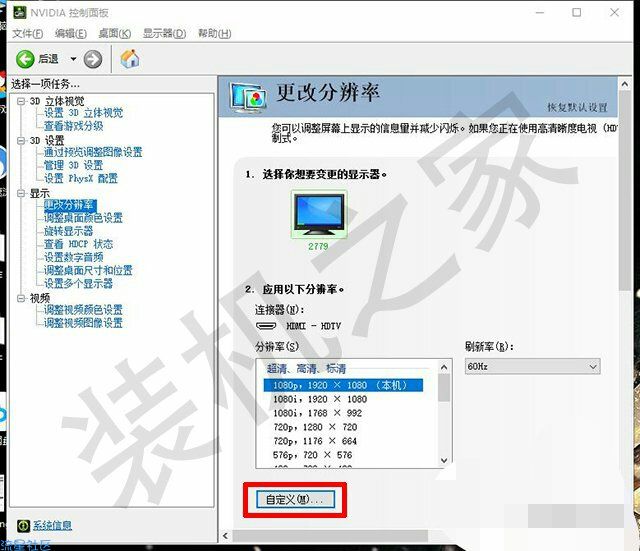Open 查看游戏分级 task
This screenshot has height=551, width=640.
(73, 126)
